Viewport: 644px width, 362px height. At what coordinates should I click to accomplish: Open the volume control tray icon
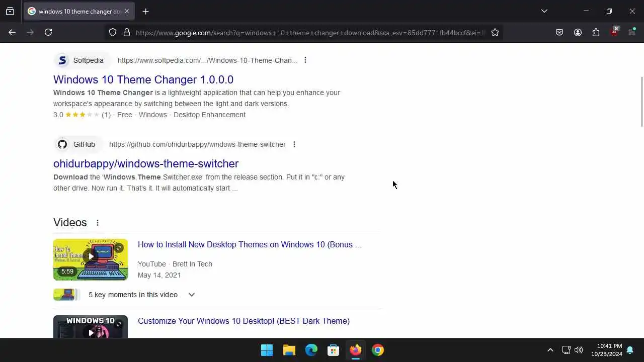pyautogui.click(x=579, y=350)
